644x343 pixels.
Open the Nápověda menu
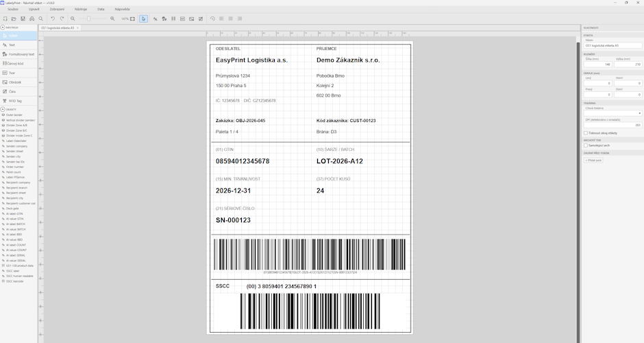pos(123,9)
